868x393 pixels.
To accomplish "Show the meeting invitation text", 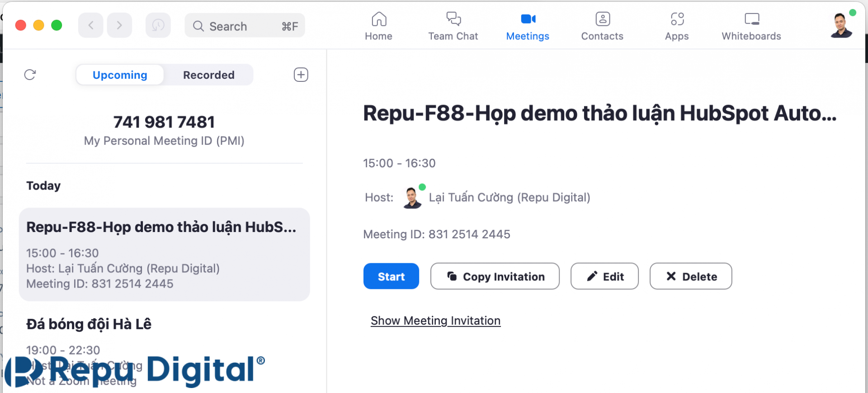I will click(x=435, y=321).
